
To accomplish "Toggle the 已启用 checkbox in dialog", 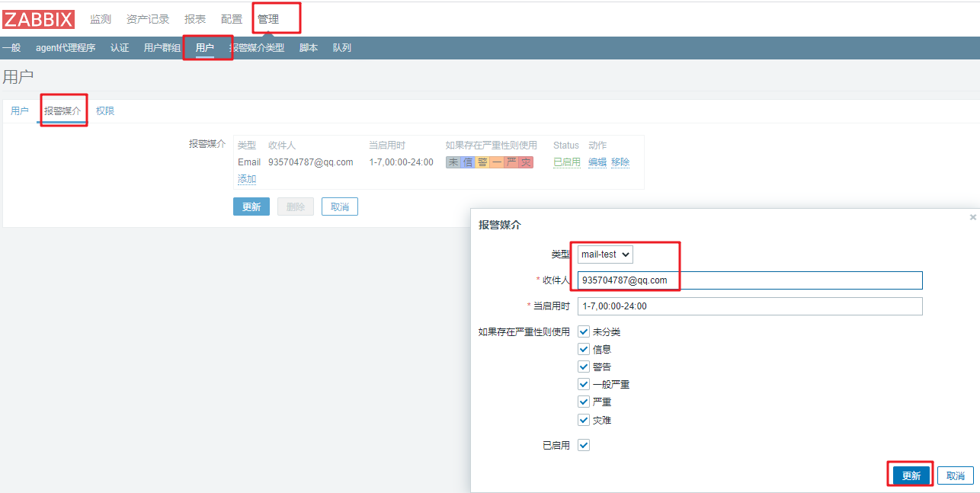I will click(584, 445).
